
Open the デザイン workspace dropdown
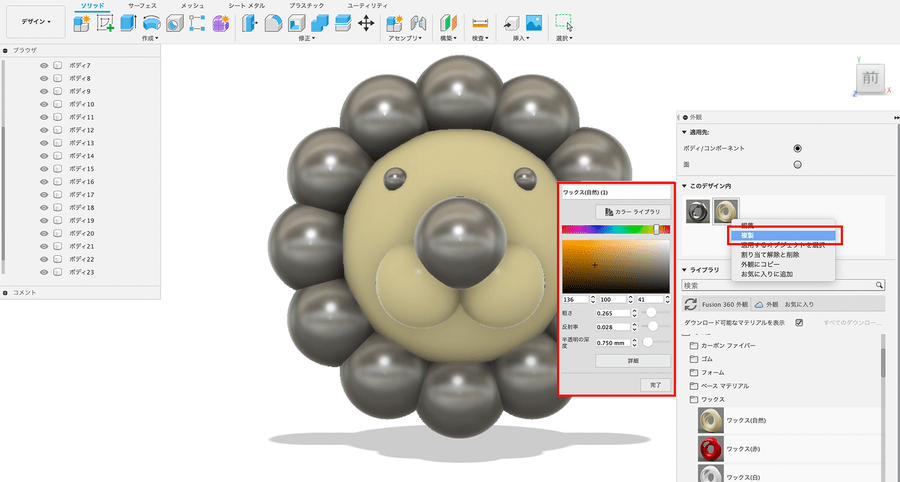pos(37,20)
